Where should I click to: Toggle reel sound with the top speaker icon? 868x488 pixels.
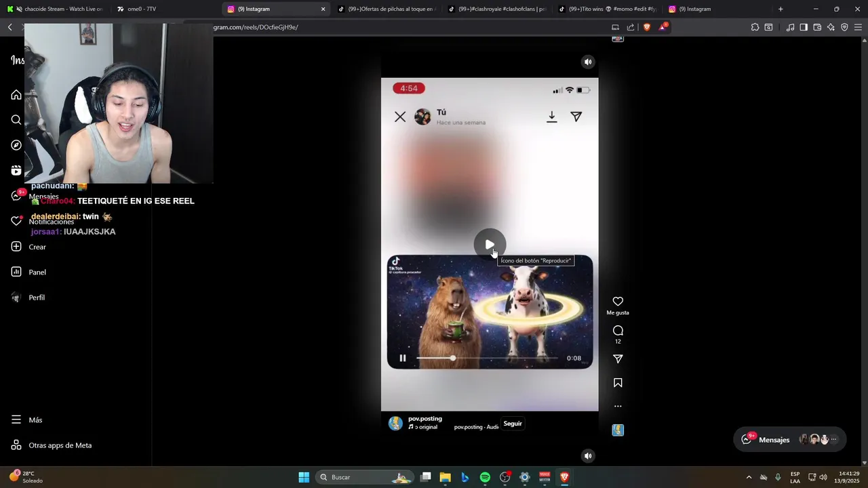tap(588, 62)
